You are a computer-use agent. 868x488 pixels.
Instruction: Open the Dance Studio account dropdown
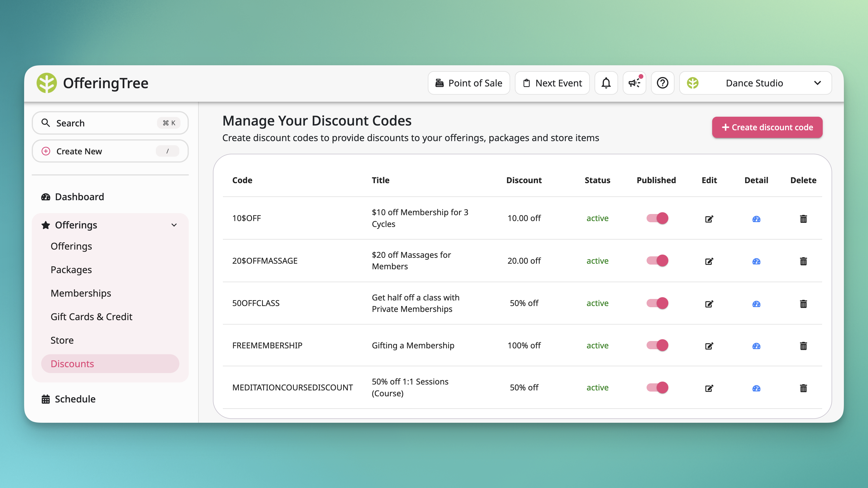tap(755, 83)
